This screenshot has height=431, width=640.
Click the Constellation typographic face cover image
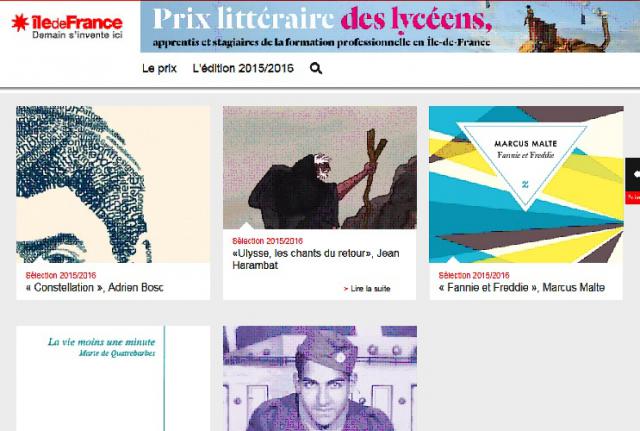113,184
